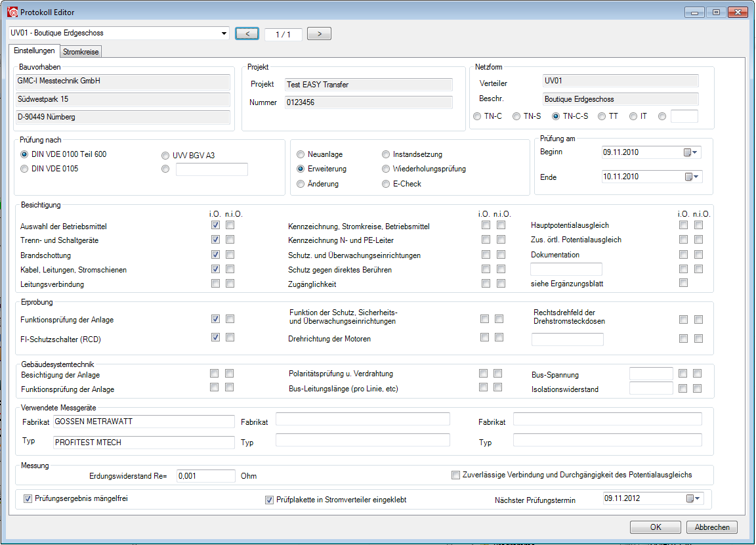Confirm with the OK button
The width and height of the screenshot is (756, 545).
click(x=655, y=527)
